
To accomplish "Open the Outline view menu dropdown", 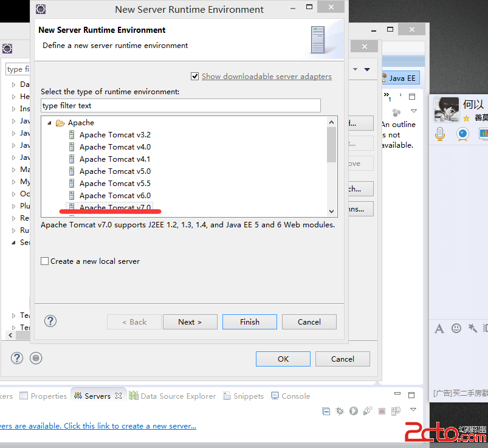I will tap(414, 111).
